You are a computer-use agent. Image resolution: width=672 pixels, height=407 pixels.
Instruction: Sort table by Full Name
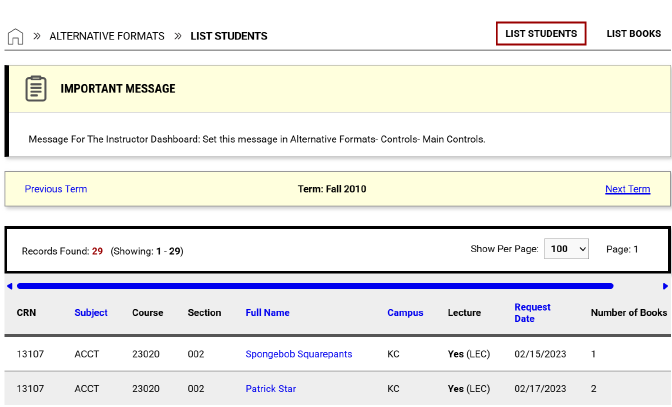[267, 313]
